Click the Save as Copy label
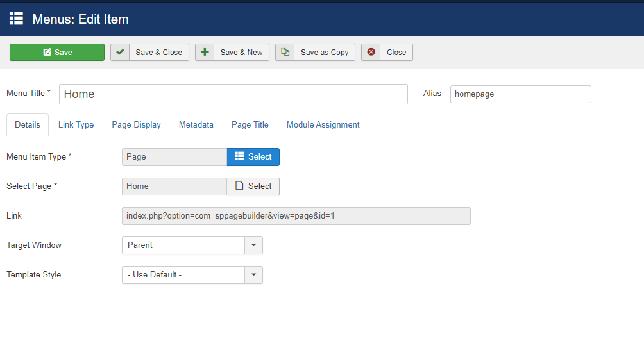 (x=325, y=52)
